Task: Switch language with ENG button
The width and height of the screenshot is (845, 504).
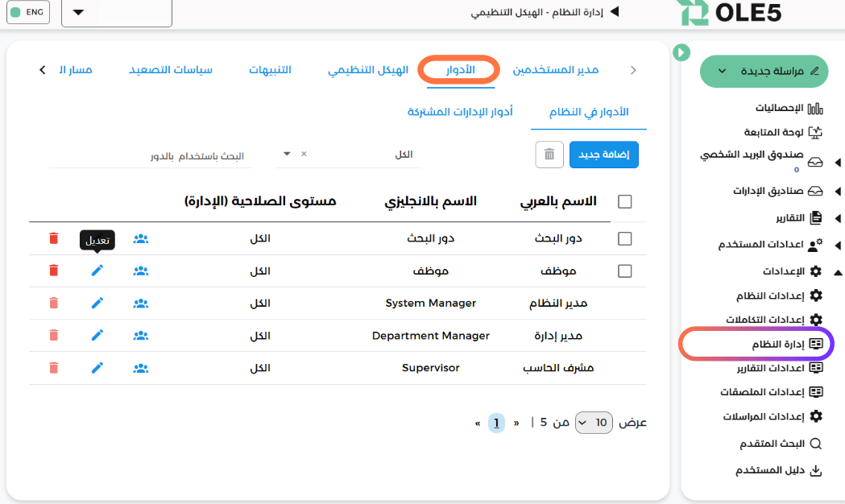Action: tap(28, 12)
